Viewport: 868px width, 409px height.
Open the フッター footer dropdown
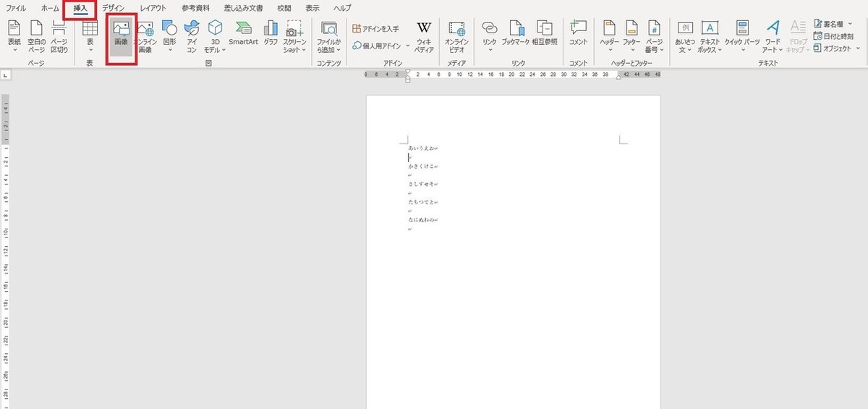[631, 36]
